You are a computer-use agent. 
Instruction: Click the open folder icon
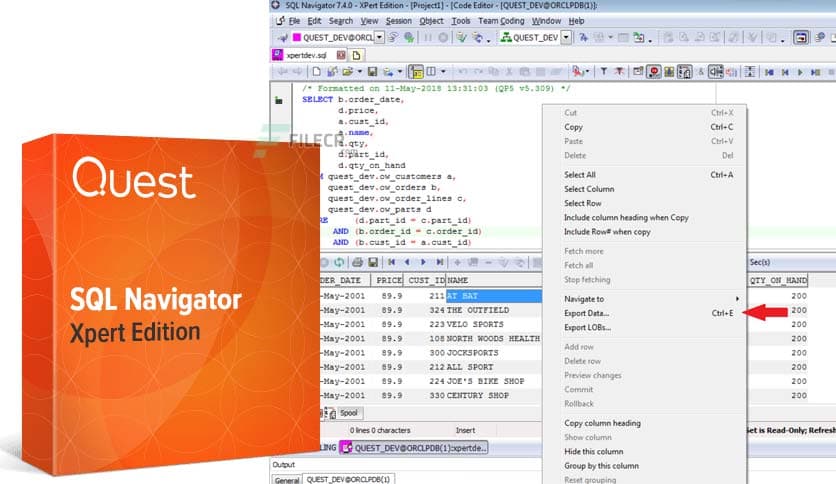[x=348, y=71]
